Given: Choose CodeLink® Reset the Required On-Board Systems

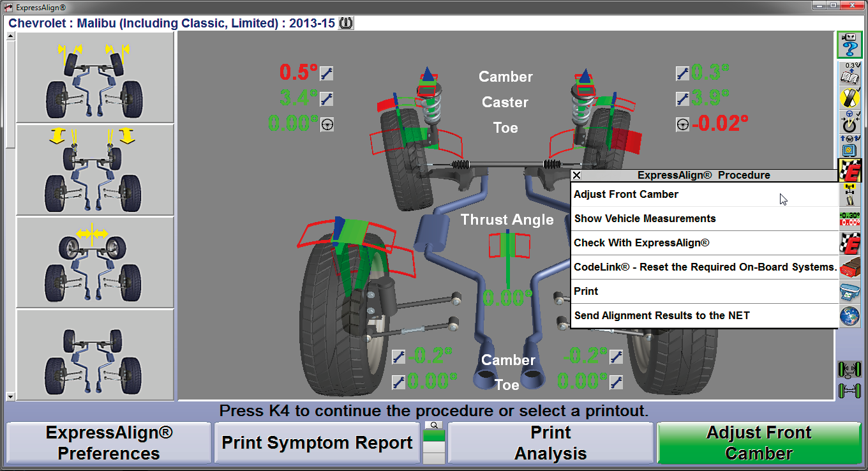Looking at the screenshot, I should (704, 267).
